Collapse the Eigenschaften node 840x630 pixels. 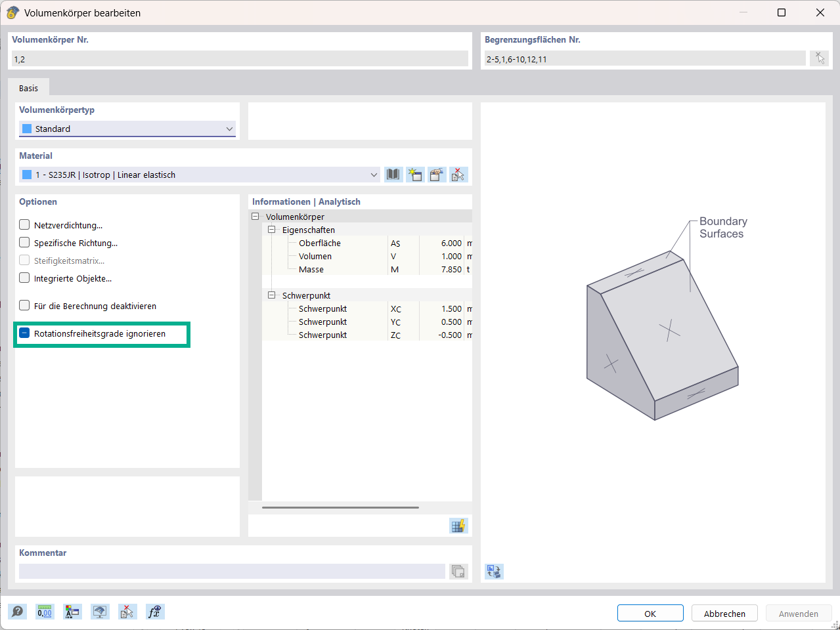pyautogui.click(x=271, y=230)
